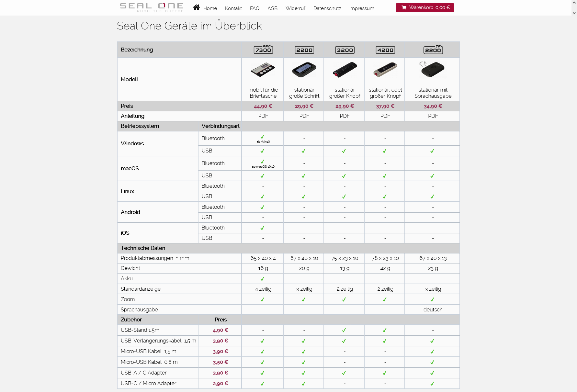Click the USB-Stand 1,5m accessory row label
577x392 pixels.
pos(140,330)
